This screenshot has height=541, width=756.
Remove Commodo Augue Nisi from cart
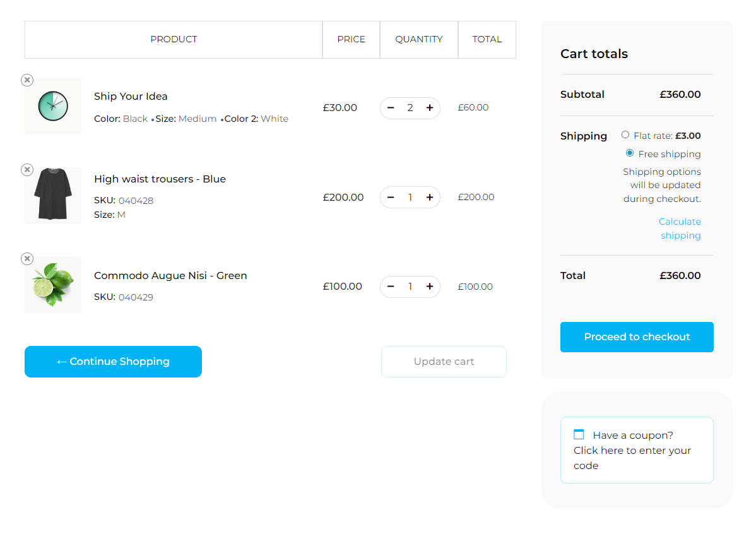[27, 259]
